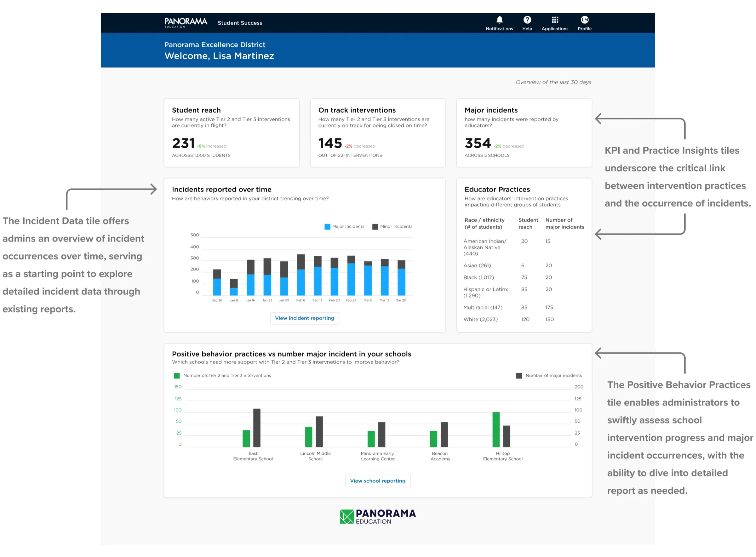Screen dimensions: 756x557
Task: Click the View incident reporting button
Action: click(304, 318)
